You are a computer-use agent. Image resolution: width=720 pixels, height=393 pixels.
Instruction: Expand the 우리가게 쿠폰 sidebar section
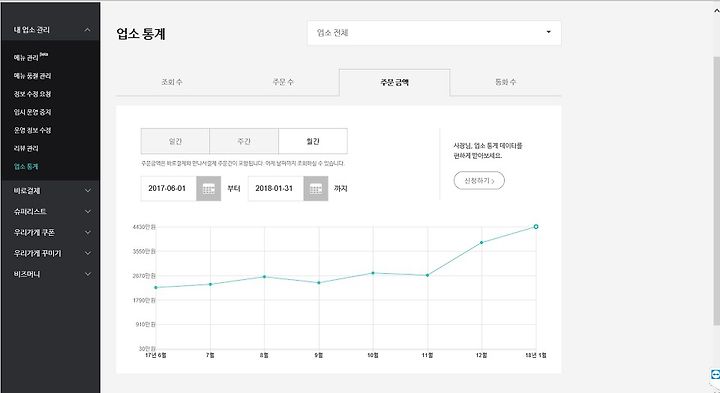tap(87, 232)
